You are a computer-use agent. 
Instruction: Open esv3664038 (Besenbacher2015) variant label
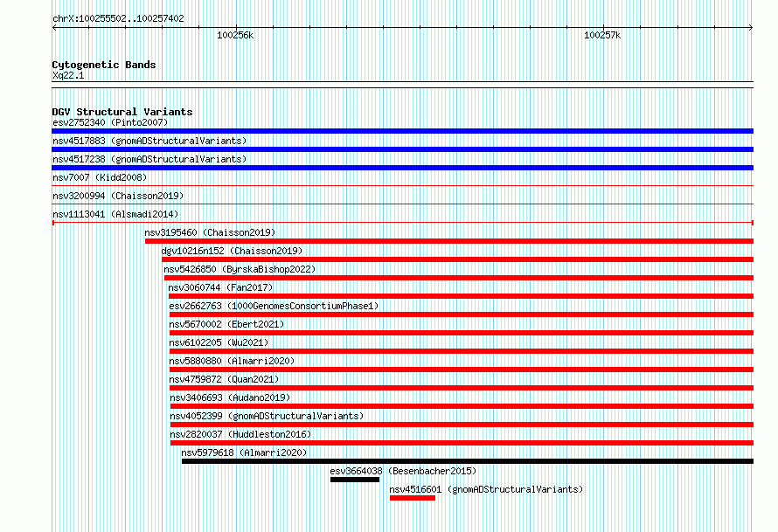coord(403,471)
